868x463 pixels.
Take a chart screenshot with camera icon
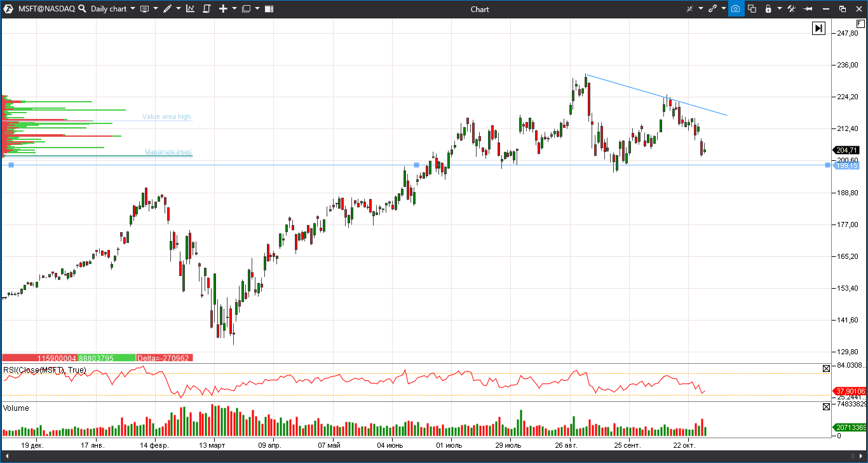pos(735,9)
